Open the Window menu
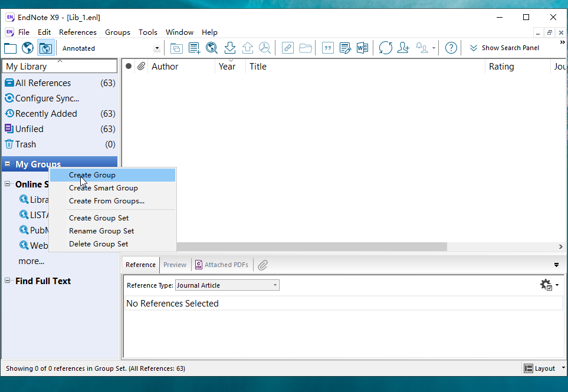This screenshot has height=392, width=568. tap(179, 32)
